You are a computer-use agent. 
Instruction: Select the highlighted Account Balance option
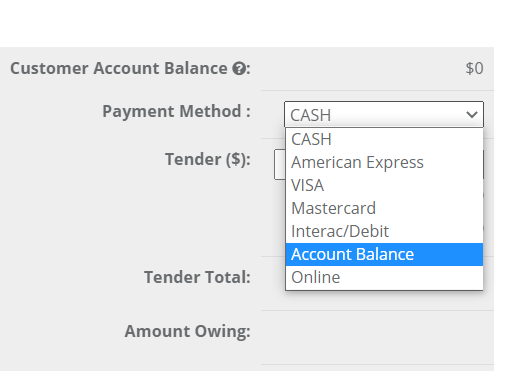(384, 254)
